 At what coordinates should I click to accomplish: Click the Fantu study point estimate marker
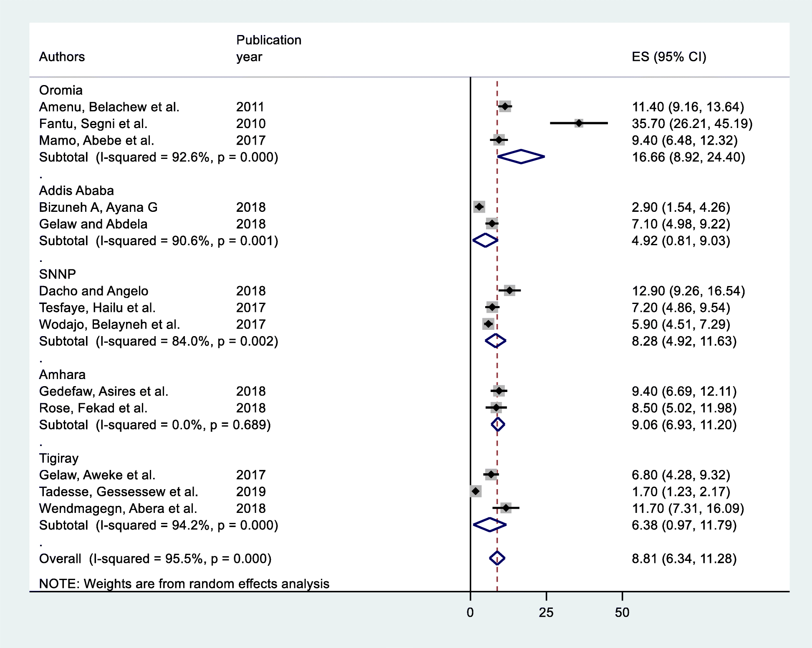(579, 123)
